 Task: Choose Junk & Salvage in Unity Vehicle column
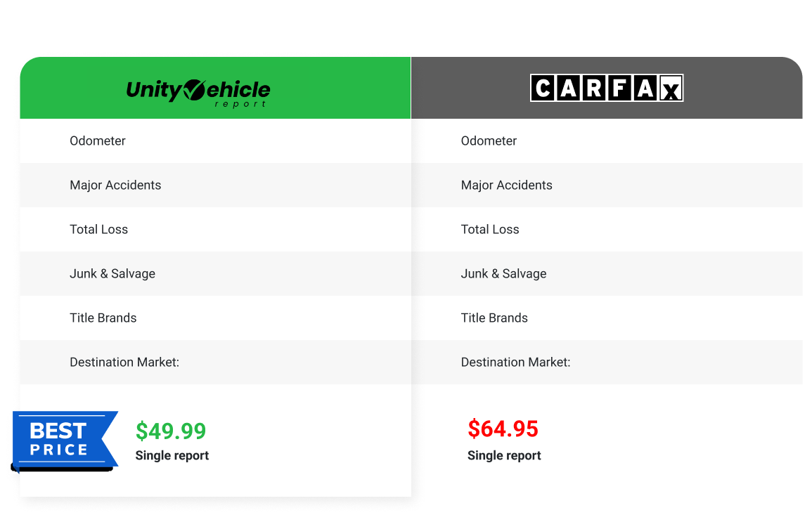112,273
